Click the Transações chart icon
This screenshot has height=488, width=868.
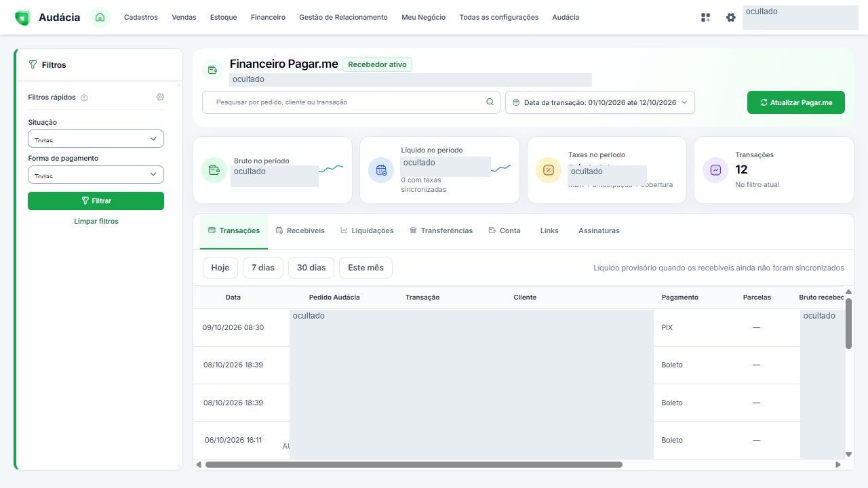[x=715, y=170]
